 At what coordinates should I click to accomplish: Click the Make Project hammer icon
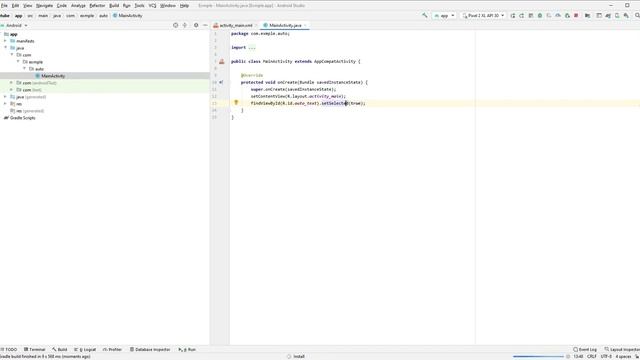pos(425,15)
